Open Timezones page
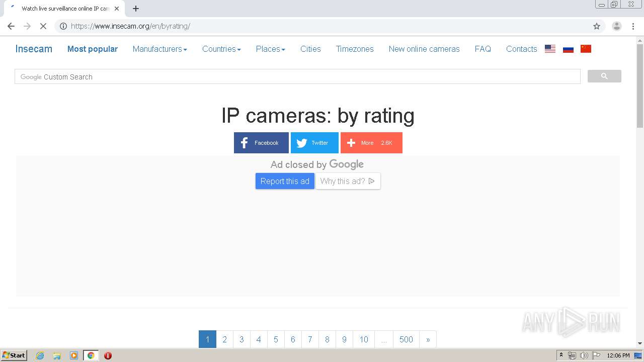This screenshot has width=644, height=362. pyautogui.click(x=355, y=49)
